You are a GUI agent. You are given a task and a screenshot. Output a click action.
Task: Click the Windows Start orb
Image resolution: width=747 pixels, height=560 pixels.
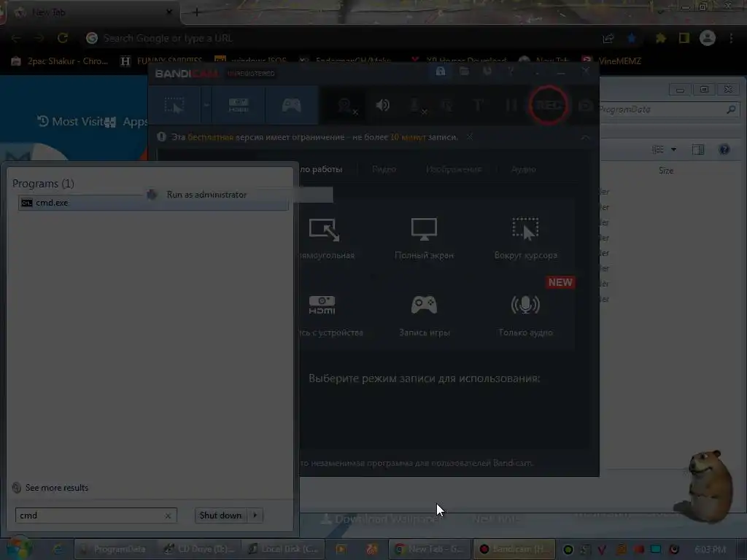click(19, 548)
